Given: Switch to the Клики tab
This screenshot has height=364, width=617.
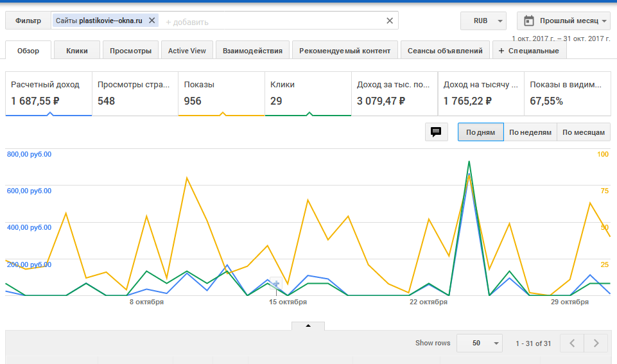Looking at the screenshot, I should pyautogui.click(x=77, y=51).
